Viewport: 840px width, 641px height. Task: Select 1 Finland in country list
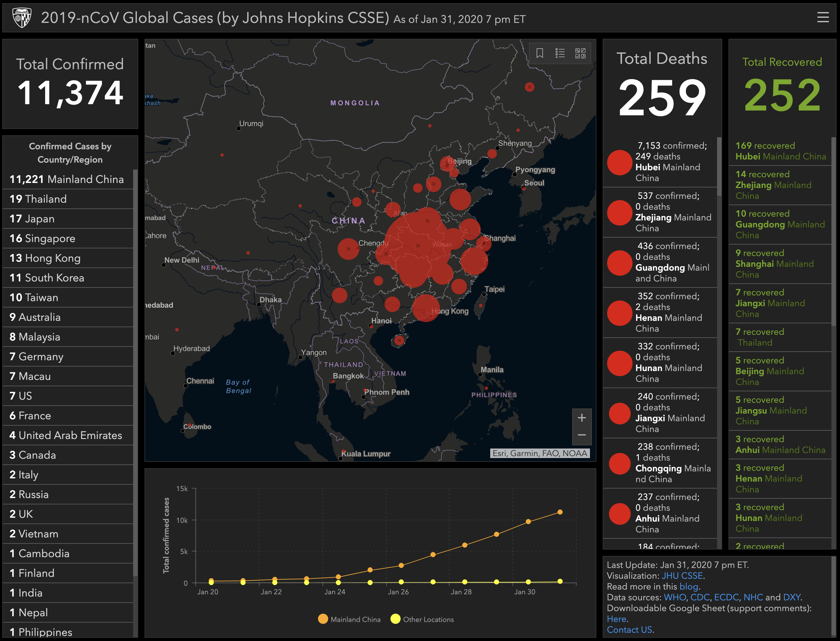pos(68,573)
